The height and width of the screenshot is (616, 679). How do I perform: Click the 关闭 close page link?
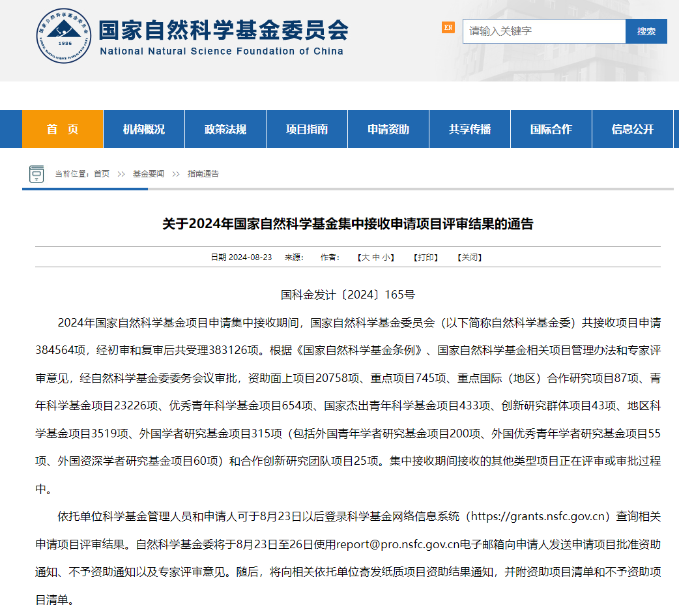[469, 257]
